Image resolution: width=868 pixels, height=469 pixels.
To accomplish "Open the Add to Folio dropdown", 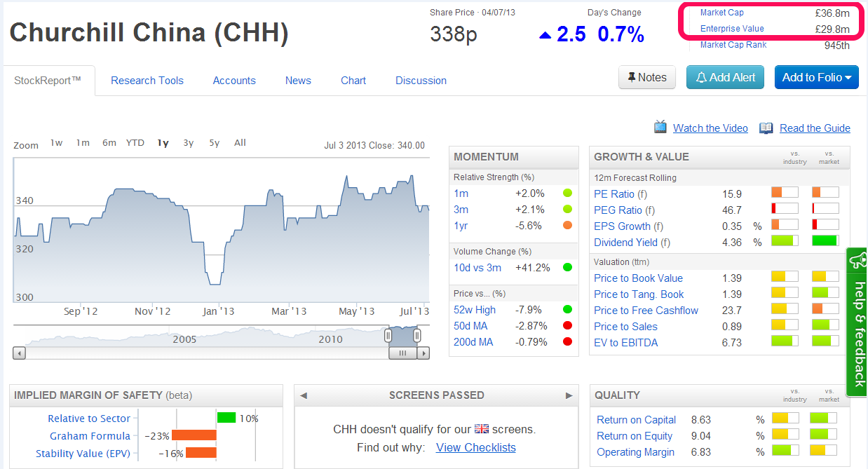I will coord(817,77).
